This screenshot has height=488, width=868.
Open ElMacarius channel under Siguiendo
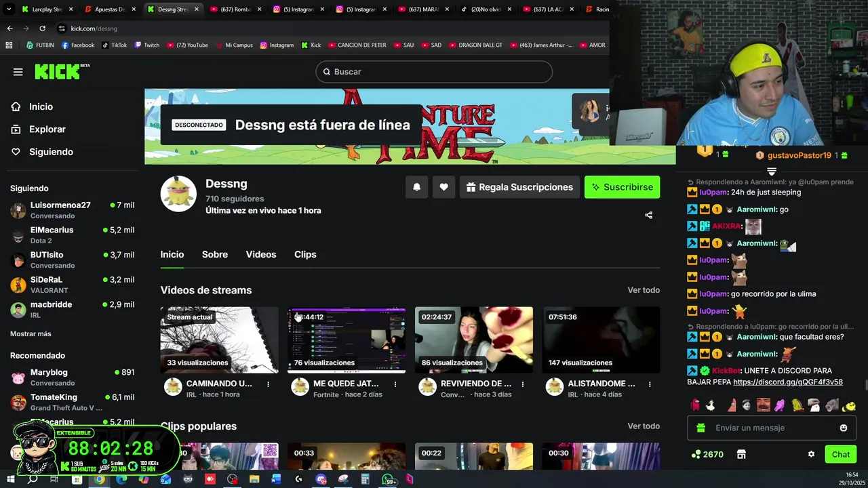point(72,235)
